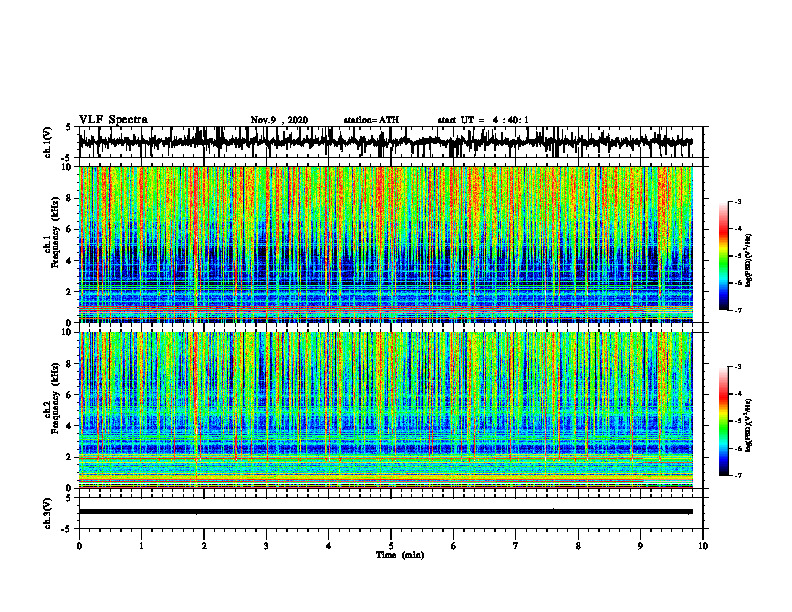Click time-axis tick label "6"
Image resolution: width=792 pixels, height=612 pixels.
(454, 546)
